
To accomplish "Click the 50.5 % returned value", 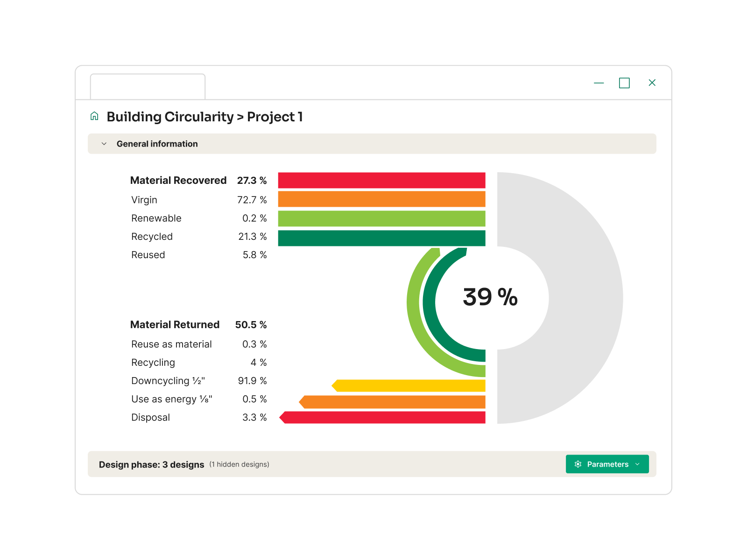I will pos(251,324).
